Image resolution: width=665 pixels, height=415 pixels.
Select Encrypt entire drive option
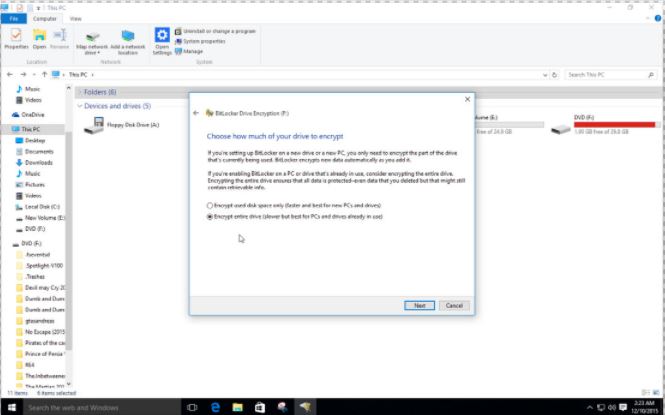pyautogui.click(x=295, y=217)
